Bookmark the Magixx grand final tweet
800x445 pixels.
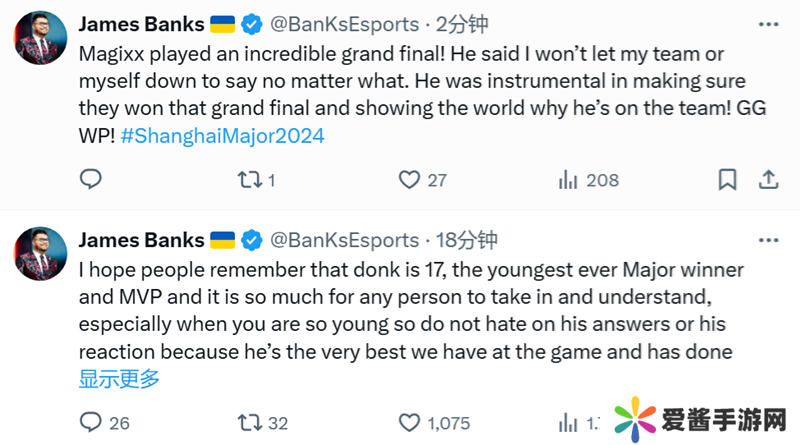tap(727, 180)
